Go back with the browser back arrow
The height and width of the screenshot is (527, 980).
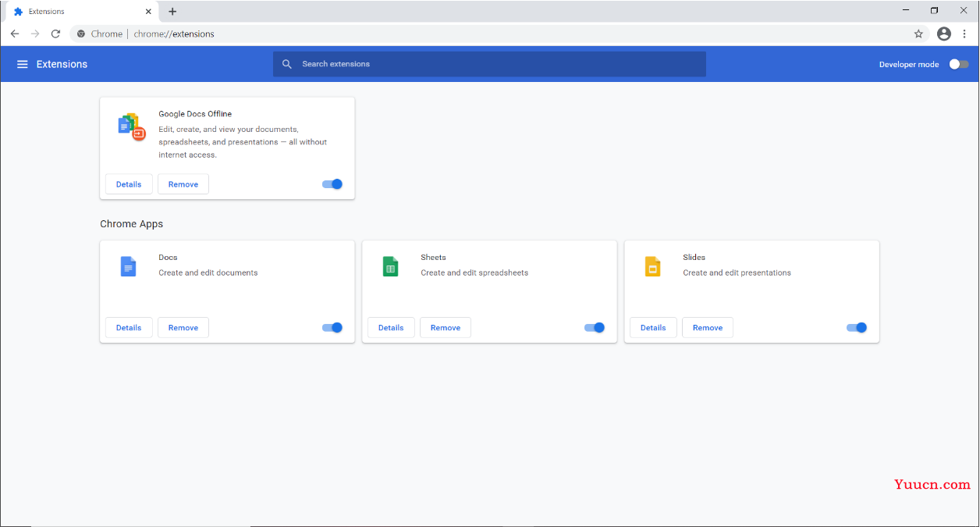click(x=14, y=34)
